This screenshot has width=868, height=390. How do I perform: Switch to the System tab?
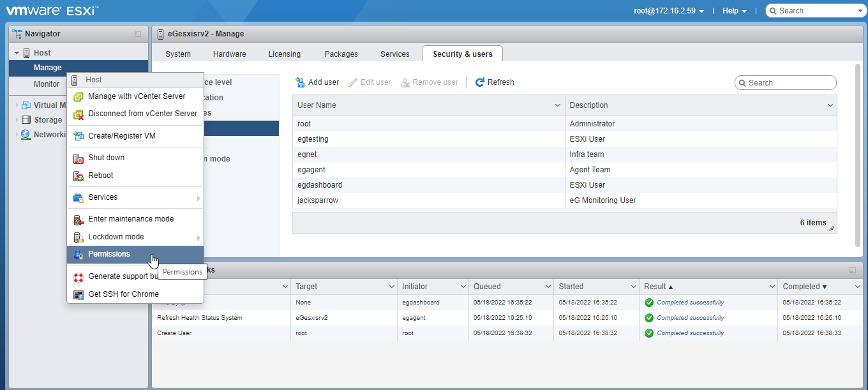[178, 54]
